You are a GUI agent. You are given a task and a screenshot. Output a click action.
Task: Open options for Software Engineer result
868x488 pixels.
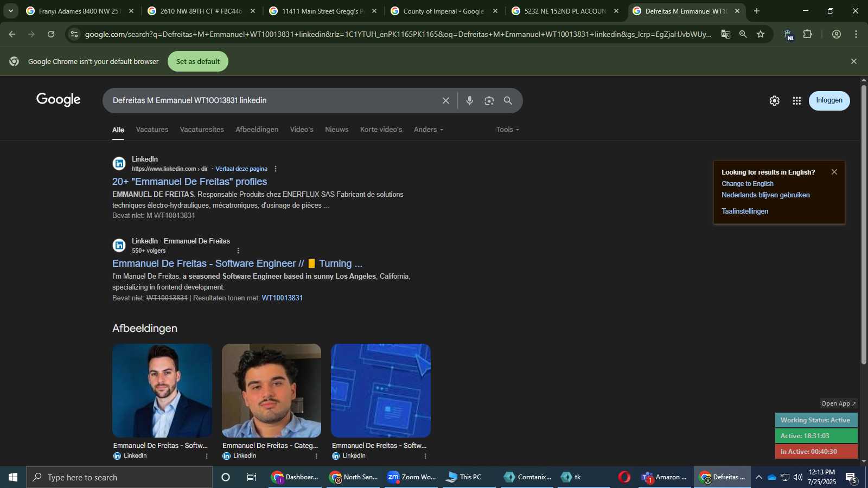pyautogui.click(x=238, y=251)
